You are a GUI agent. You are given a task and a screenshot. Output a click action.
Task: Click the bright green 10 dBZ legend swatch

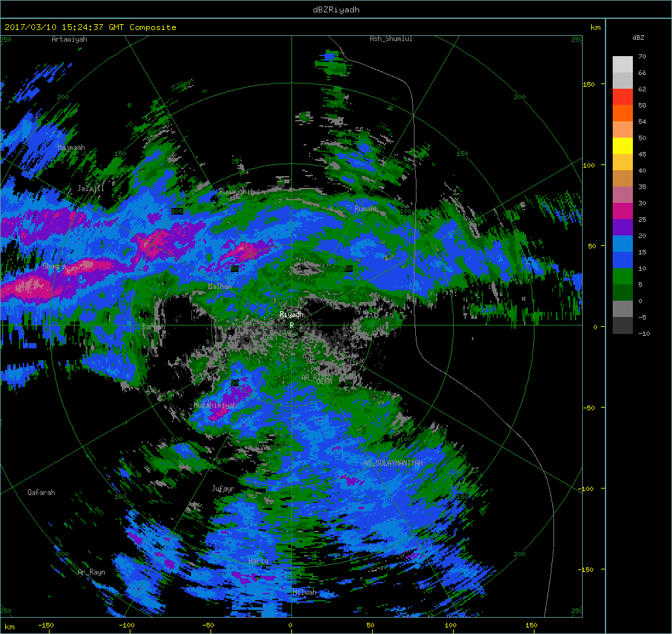(x=622, y=277)
